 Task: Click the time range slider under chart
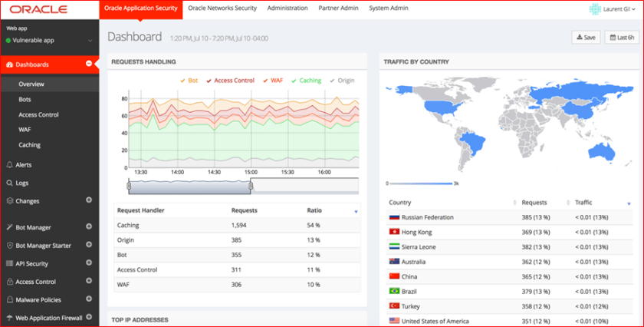click(x=189, y=186)
